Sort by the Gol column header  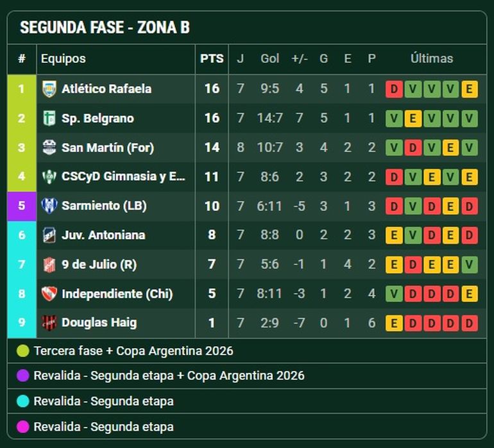click(x=269, y=58)
